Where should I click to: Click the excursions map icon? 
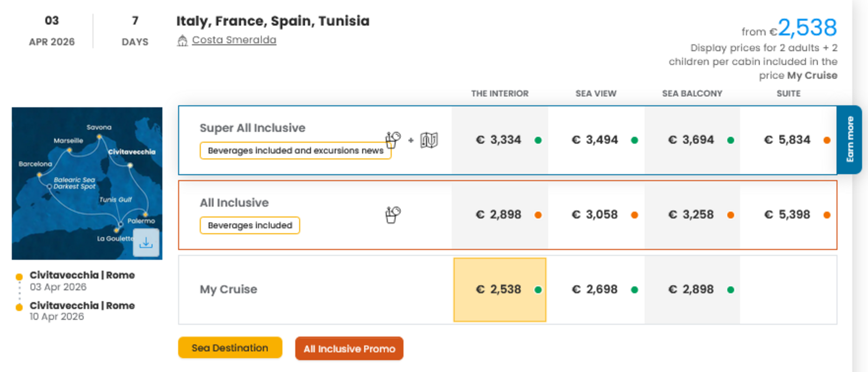point(429,139)
